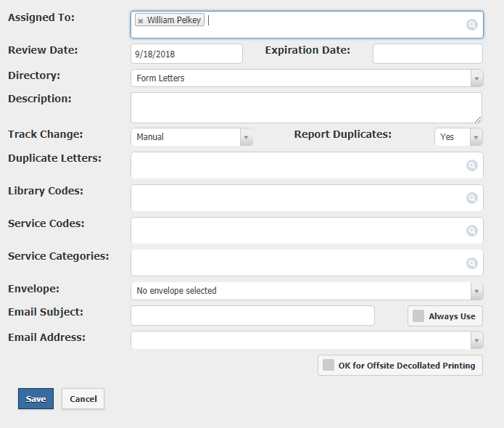
Task: Click the Library Codes search icon
Action: (471, 198)
